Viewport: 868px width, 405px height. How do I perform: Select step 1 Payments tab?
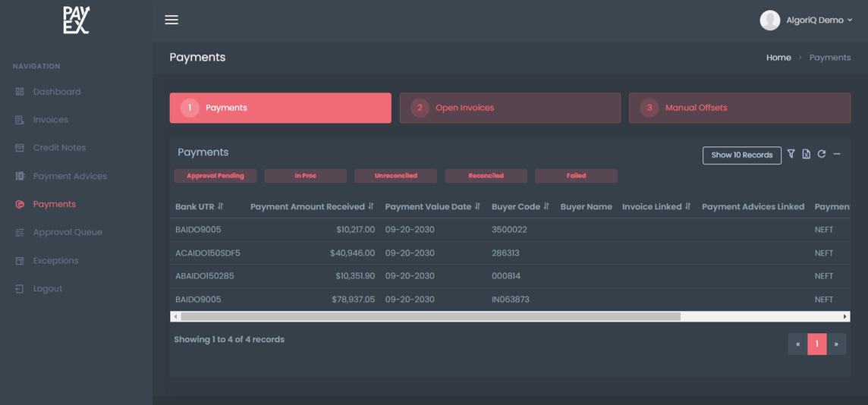point(280,108)
